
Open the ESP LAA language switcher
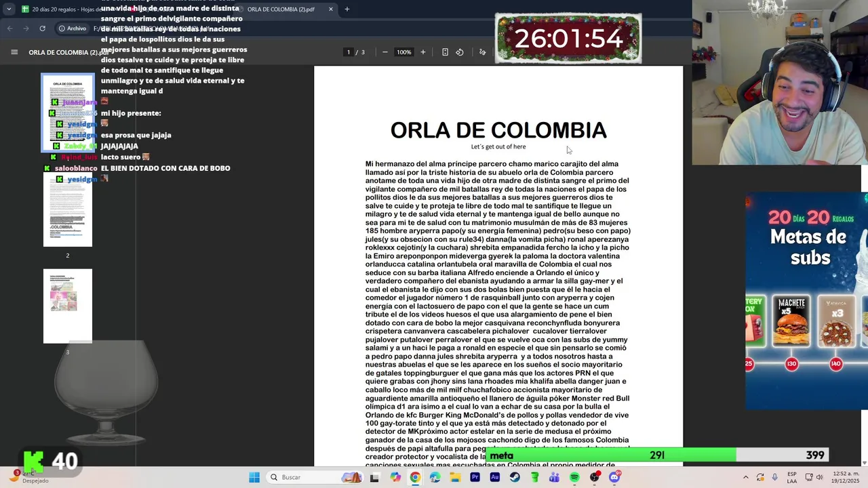pyautogui.click(x=792, y=477)
